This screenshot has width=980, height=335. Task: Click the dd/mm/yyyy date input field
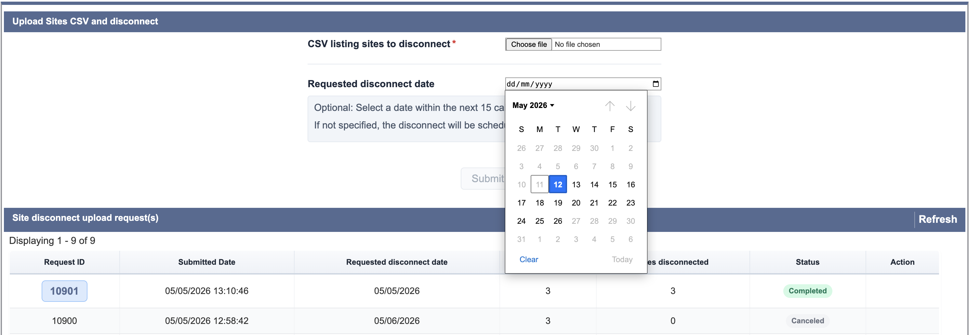583,84
